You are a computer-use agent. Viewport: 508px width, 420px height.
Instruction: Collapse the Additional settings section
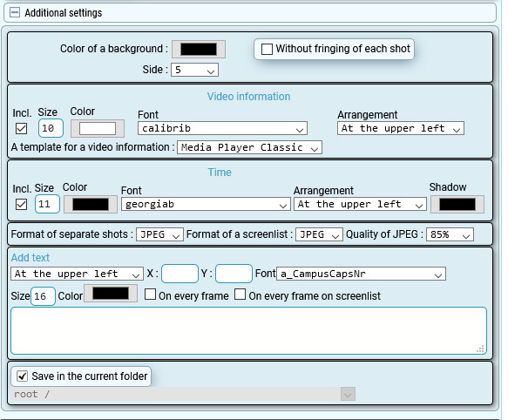coord(14,13)
